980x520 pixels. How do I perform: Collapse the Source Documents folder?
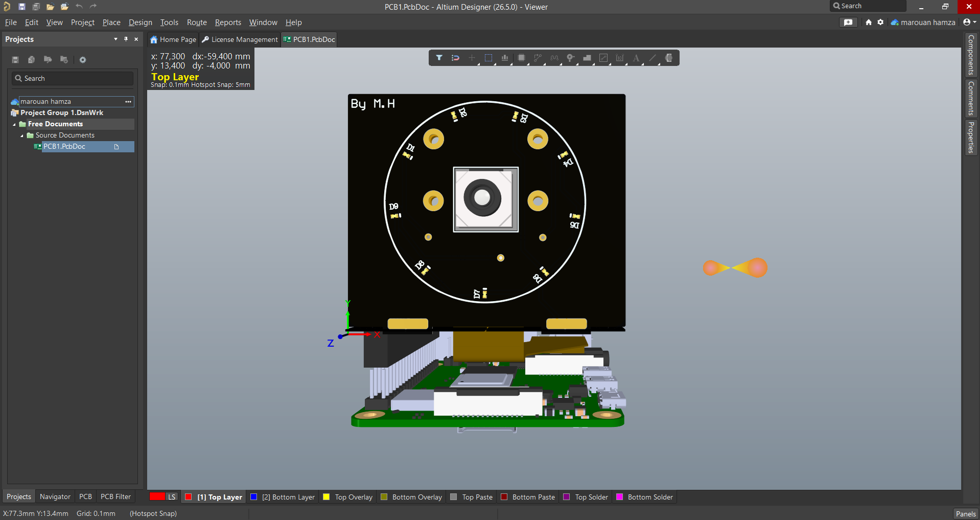click(x=22, y=135)
